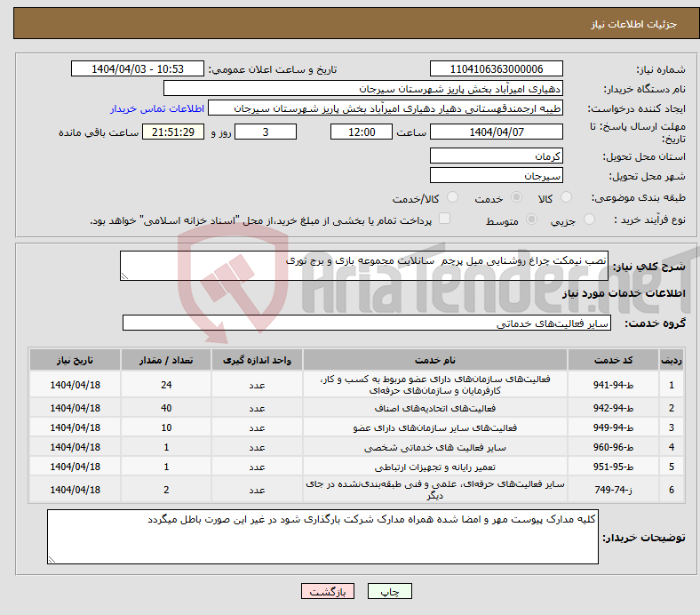
Task: Click the deadline date field 1404/04/07
Action: pyautogui.click(x=497, y=132)
